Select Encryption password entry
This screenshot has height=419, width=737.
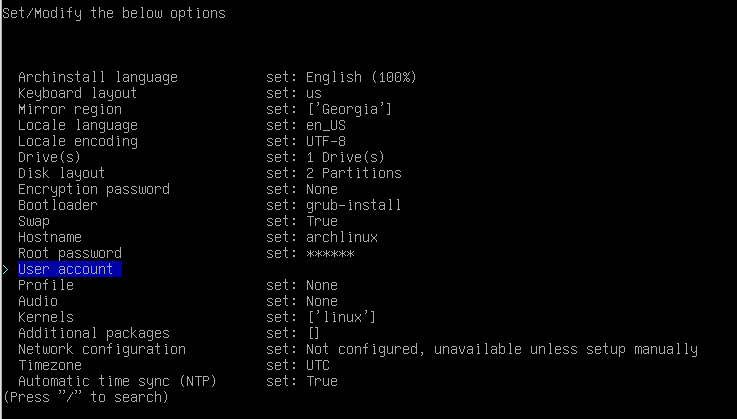(93, 189)
